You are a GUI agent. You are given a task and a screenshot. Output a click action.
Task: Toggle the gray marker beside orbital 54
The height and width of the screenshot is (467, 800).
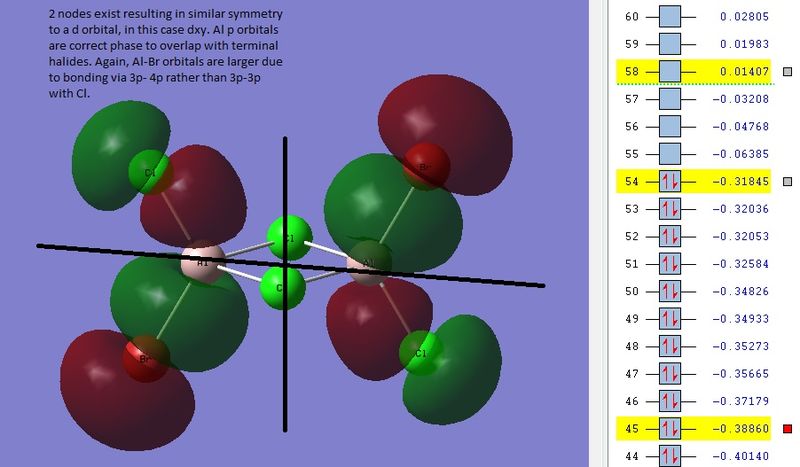pyautogui.click(x=788, y=182)
